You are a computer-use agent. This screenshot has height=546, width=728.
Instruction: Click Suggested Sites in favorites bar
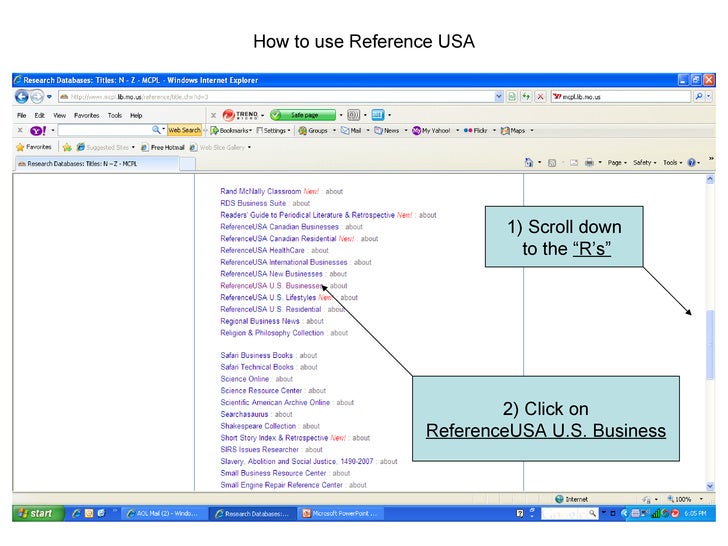pos(103,147)
